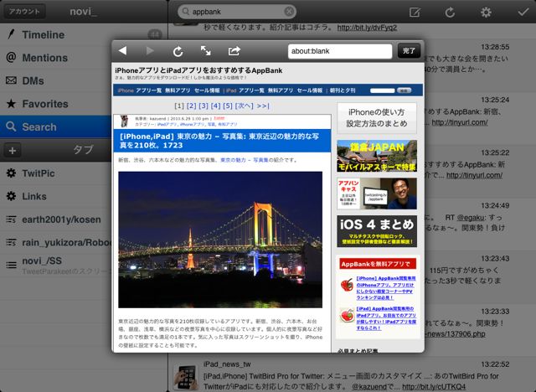536x392 pixels.
Task: Open the bit.ly/cUTKQ4 link in tweet
Action: [434, 386]
